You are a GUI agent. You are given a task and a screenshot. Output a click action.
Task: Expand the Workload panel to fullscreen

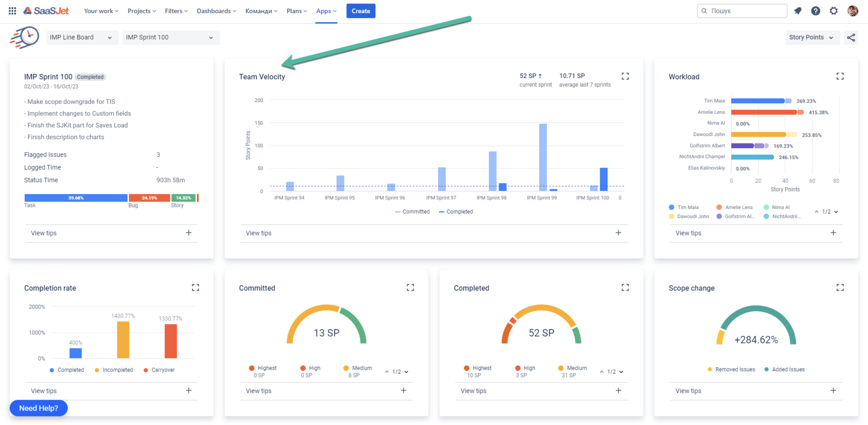pos(840,76)
